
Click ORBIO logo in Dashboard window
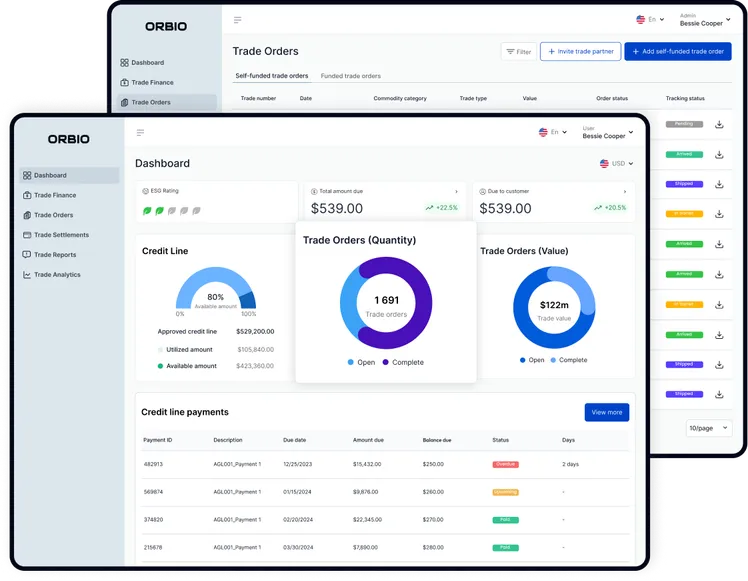(69, 139)
